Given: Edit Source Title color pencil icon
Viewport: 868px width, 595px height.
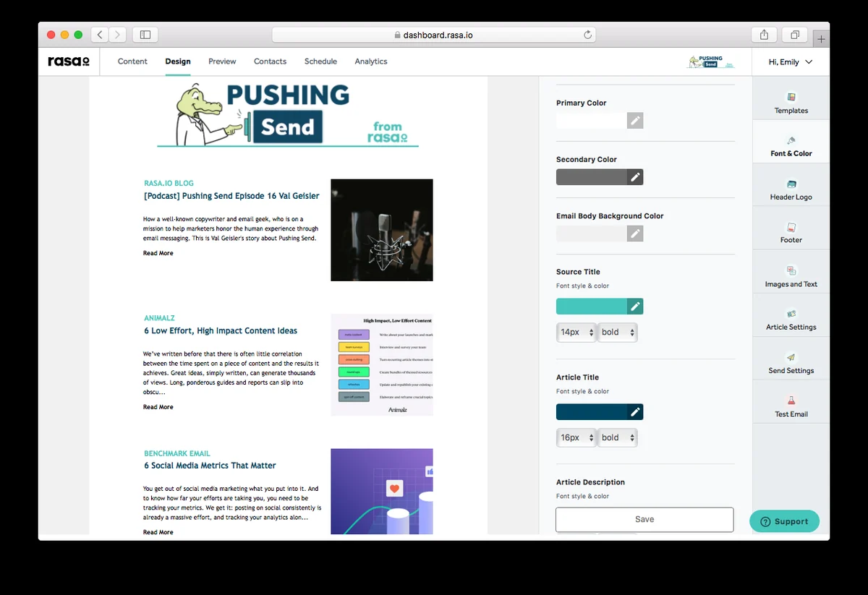Looking at the screenshot, I should click(x=635, y=307).
